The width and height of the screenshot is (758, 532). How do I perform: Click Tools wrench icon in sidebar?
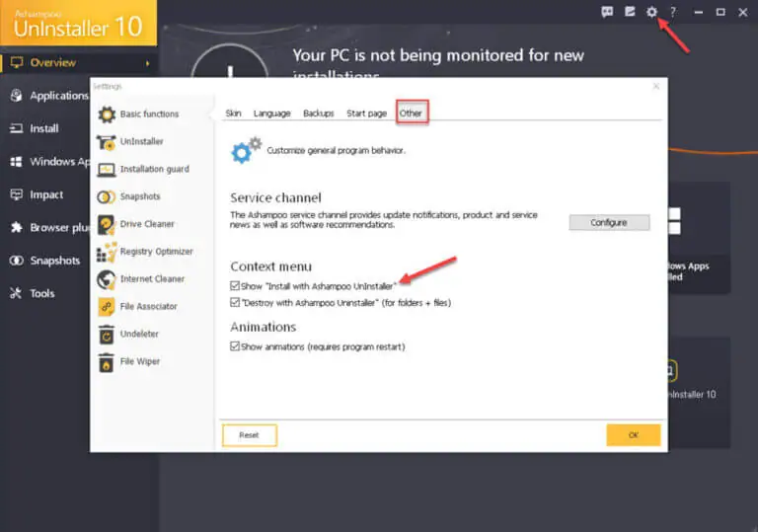(17, 293)
